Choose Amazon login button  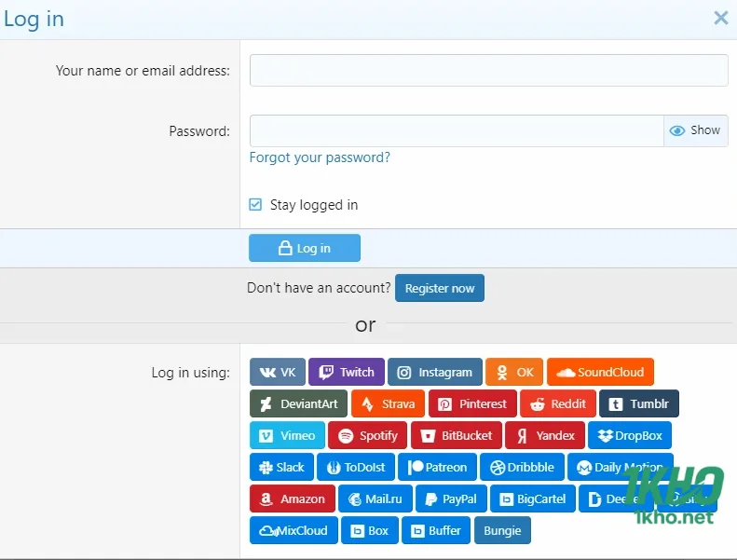[x=293, y=499]
